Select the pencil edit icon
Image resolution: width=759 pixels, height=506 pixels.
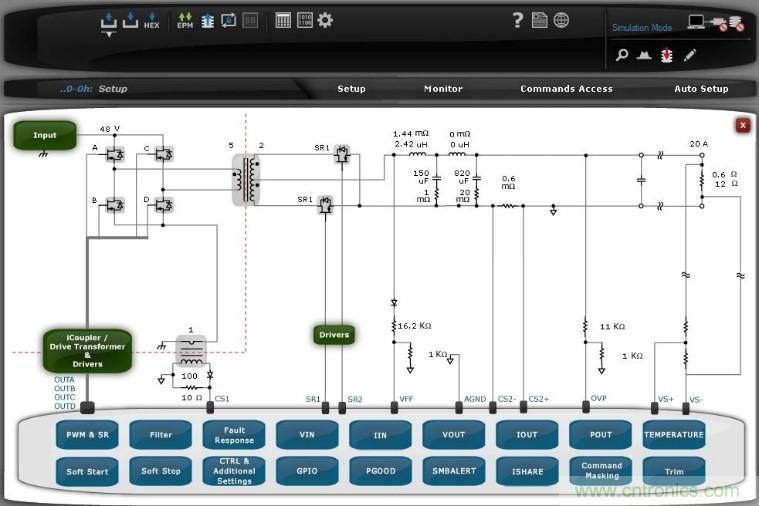690,55
